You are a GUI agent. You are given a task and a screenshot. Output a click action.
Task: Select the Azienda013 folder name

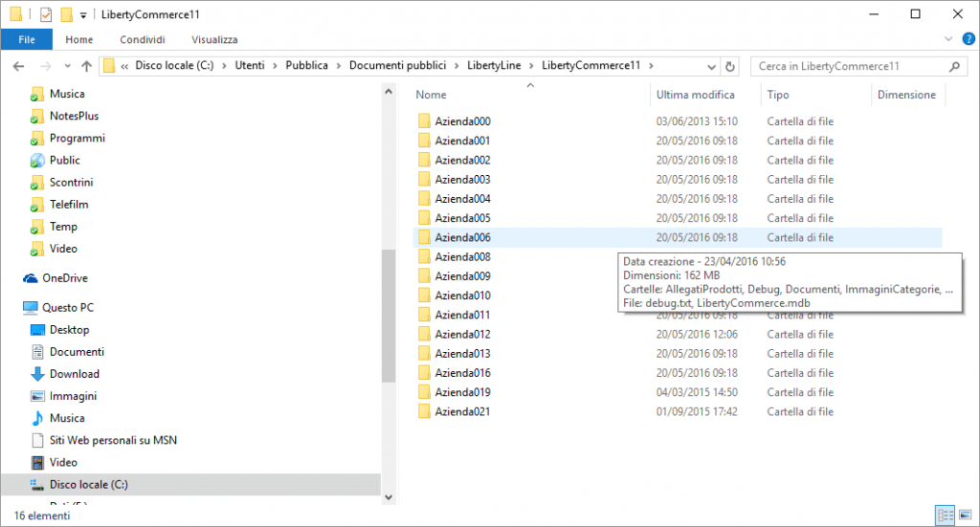pos(462,354)
